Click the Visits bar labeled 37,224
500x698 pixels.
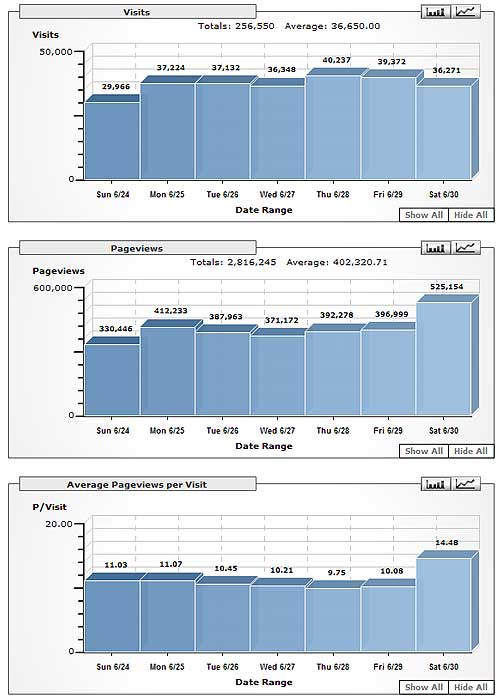[x=167, y=131]
